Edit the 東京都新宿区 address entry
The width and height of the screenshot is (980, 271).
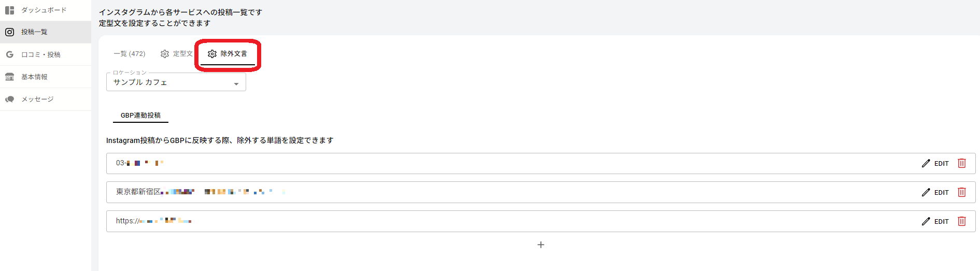(935, 192)
